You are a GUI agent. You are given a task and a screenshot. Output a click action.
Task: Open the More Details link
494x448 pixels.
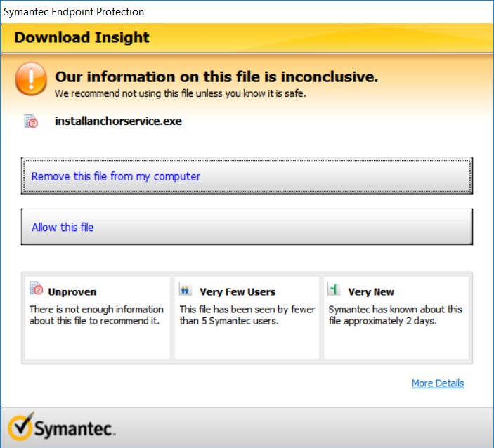pos(438,383)
